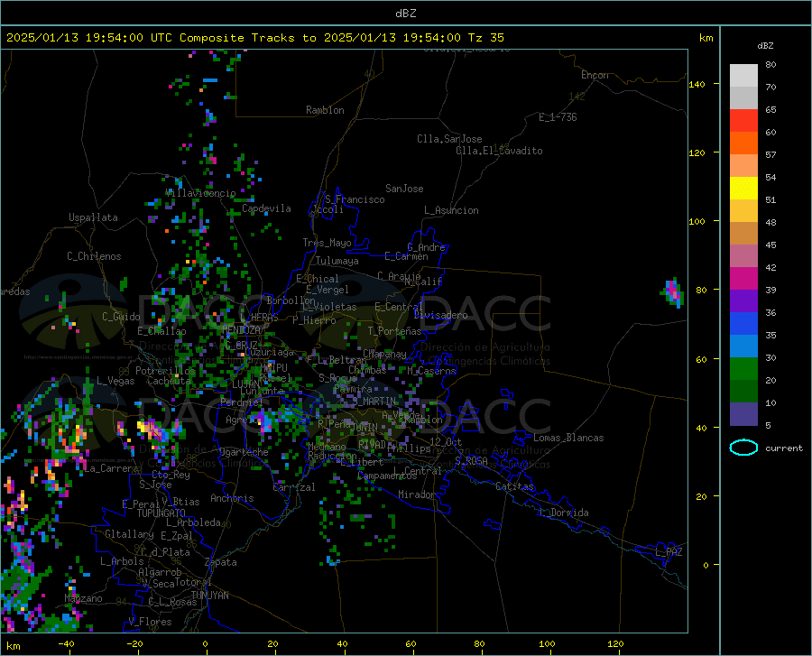Click the gold 48-51 dBZ legend swatch
812x656 pixels.
743,211
